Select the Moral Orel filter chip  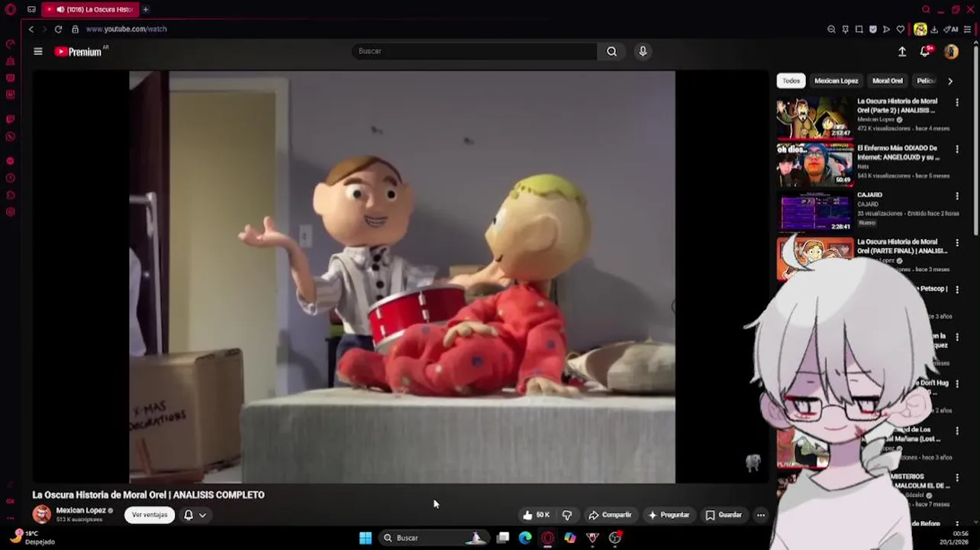(x=887, y=80)
